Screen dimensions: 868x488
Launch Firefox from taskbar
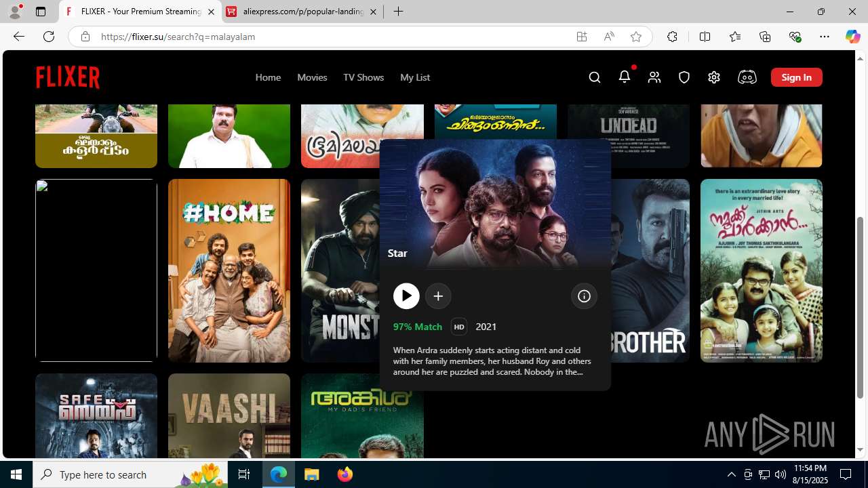[x=345, y=474]
